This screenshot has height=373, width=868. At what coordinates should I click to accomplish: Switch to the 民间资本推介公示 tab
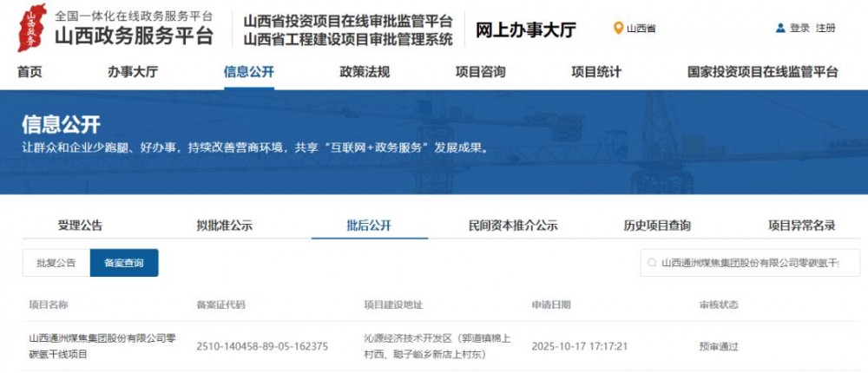513,226
